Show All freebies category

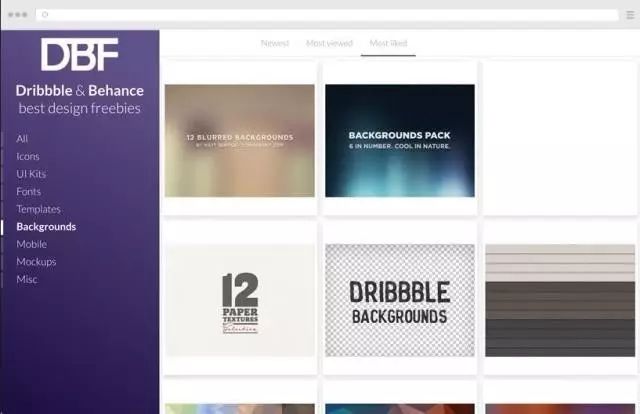[22, 139]
